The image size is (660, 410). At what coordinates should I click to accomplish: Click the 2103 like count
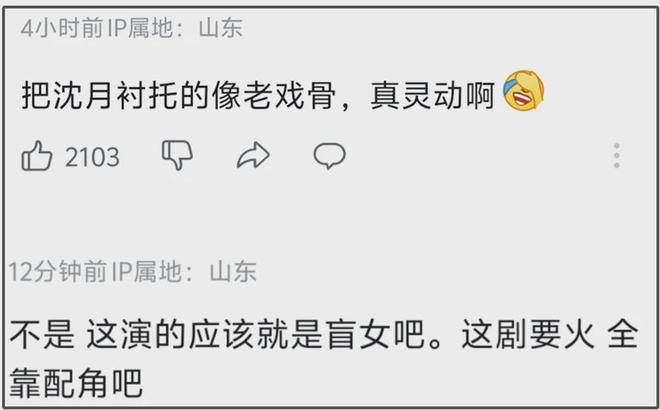click(x=92, y=157)
